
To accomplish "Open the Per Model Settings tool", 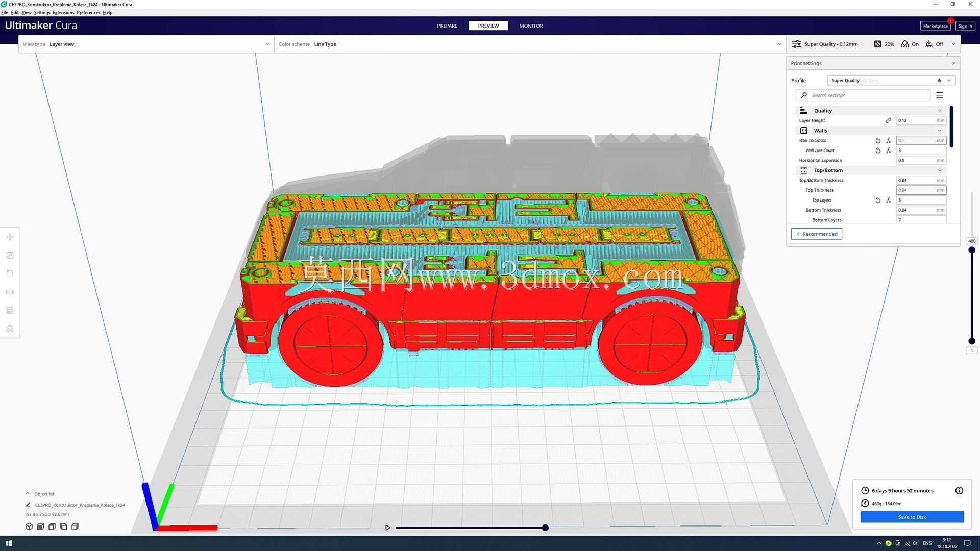I will tap(10, 310).
